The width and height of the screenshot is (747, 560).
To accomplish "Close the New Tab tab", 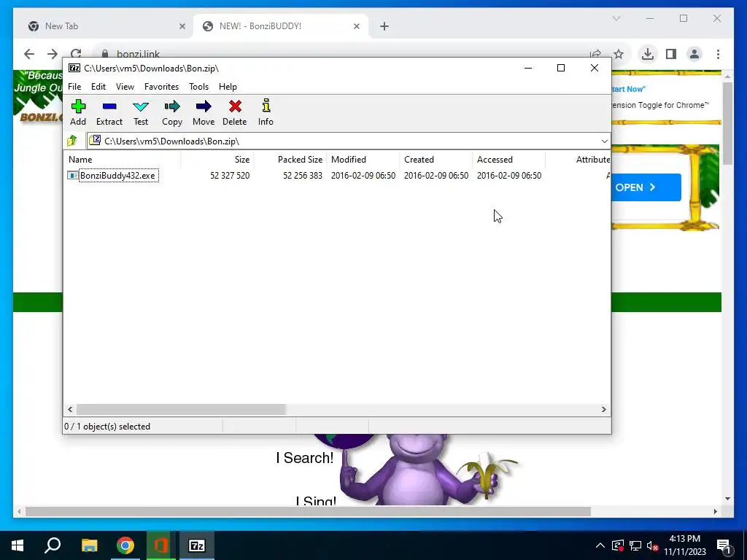I will tap(182, 26).
